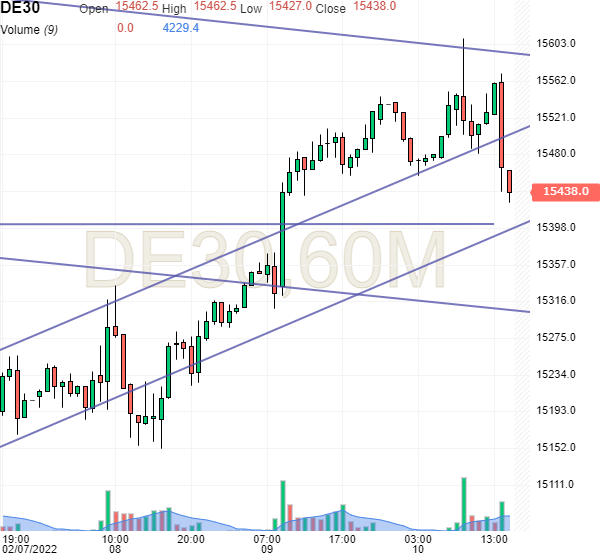Screen dimensions: 600x558
Task: Click the Open value 15462.5
Action: pos(138,7)
